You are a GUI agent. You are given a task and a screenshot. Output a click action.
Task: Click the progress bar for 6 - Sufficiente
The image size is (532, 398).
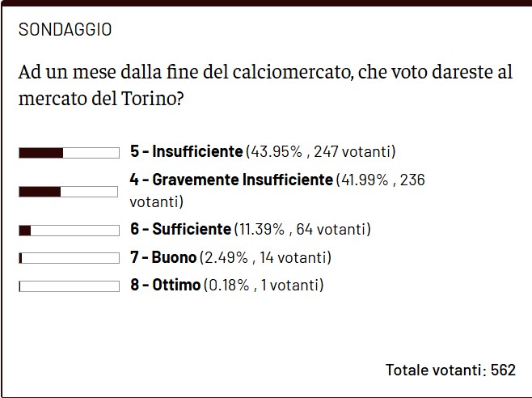click(x=69, y=230)
